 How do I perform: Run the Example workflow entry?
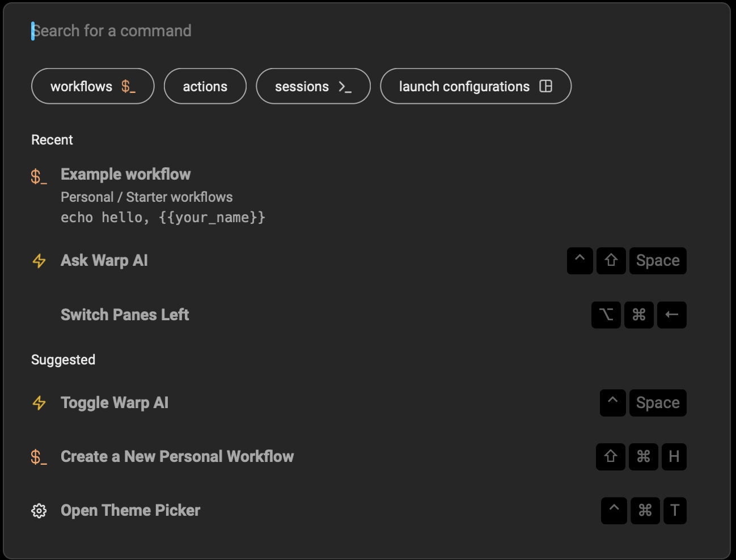point(126,175)
